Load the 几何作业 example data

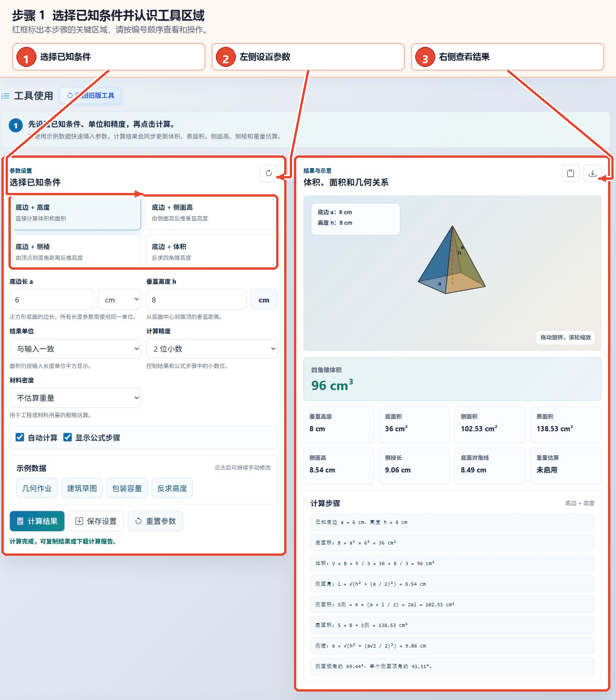[37, 488]
